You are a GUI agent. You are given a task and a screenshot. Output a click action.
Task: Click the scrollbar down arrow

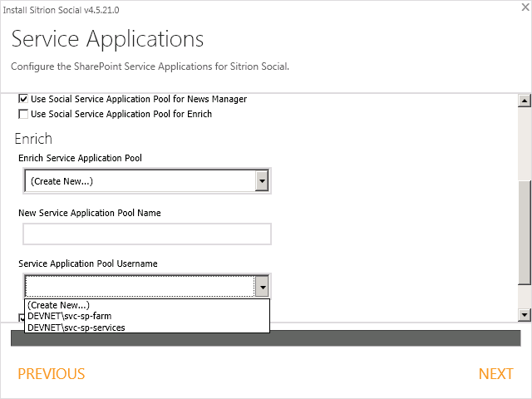(525, 315)
